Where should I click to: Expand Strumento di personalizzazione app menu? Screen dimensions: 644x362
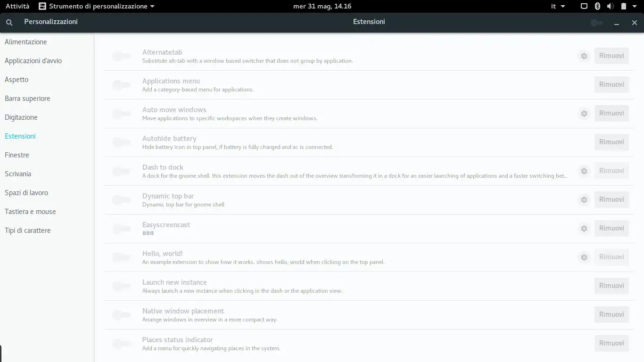(97, 6)
